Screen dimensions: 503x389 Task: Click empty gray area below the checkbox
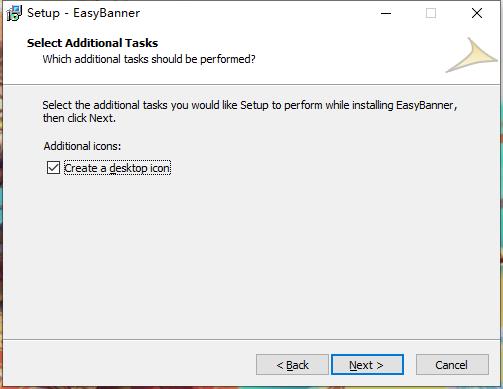point(250,253)
